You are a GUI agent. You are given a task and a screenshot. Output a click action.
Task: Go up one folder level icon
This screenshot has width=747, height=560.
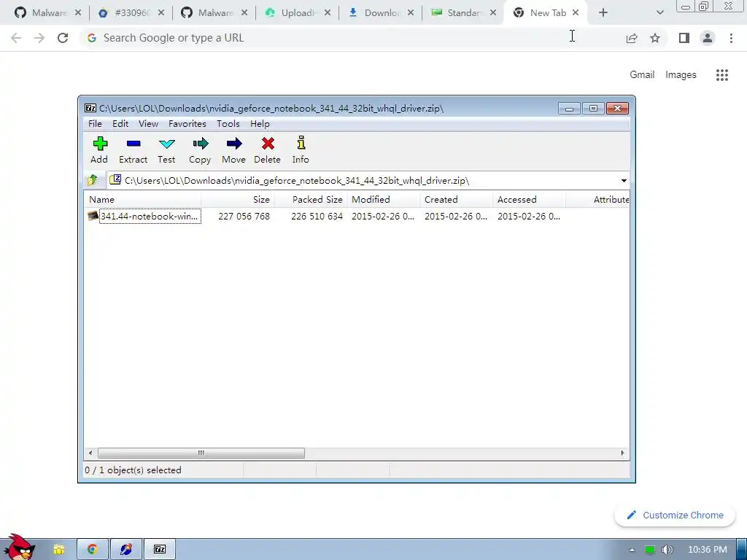[x=93, y=180]
